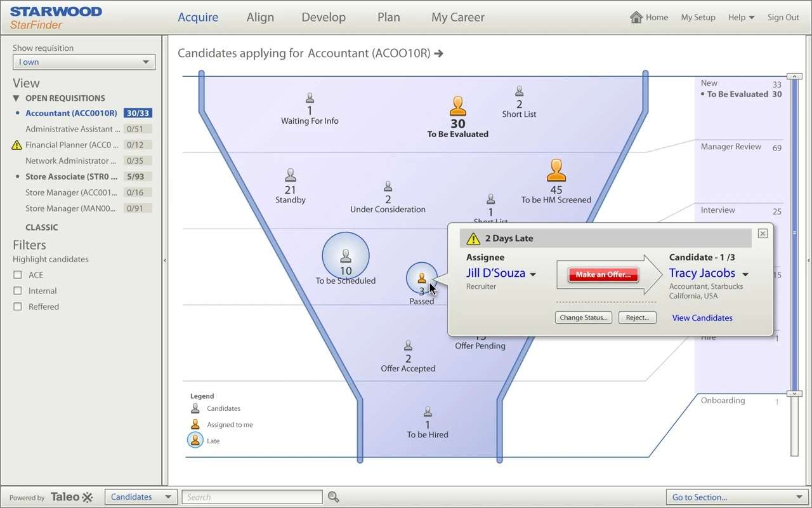Open the CLASSIC view
812x508 pixels.
pos(41,227)
